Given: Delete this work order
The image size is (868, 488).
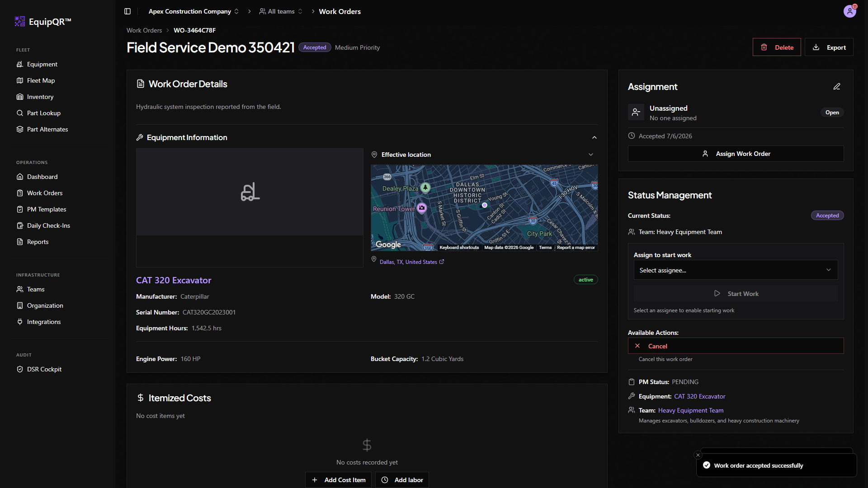Looking at the screenshot, I should [777, 47].
